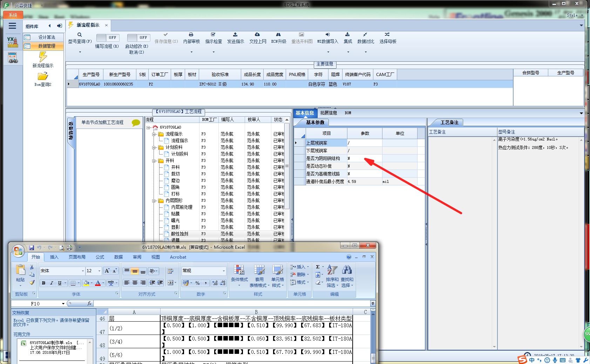Open Excel font size 12 dropdown
Screen dimensions: 590x364
(x=100, y=271)
